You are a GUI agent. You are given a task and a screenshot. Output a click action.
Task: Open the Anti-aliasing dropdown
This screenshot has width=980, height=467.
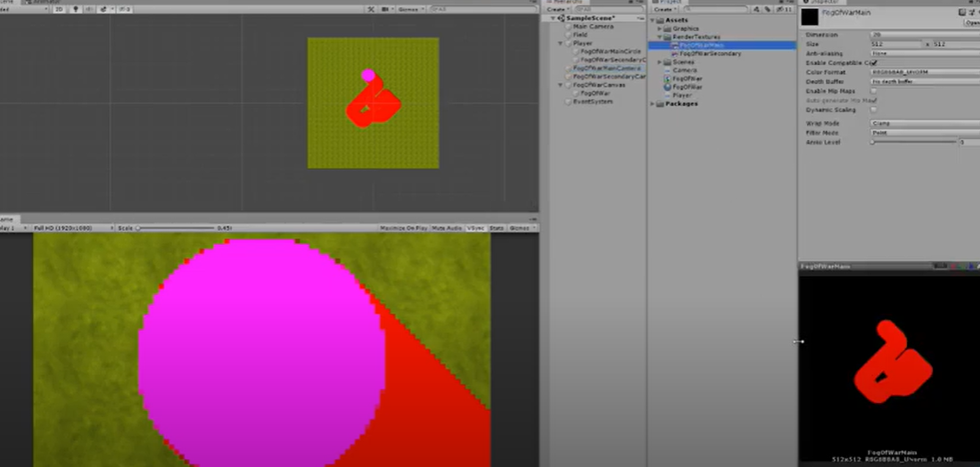925,53
